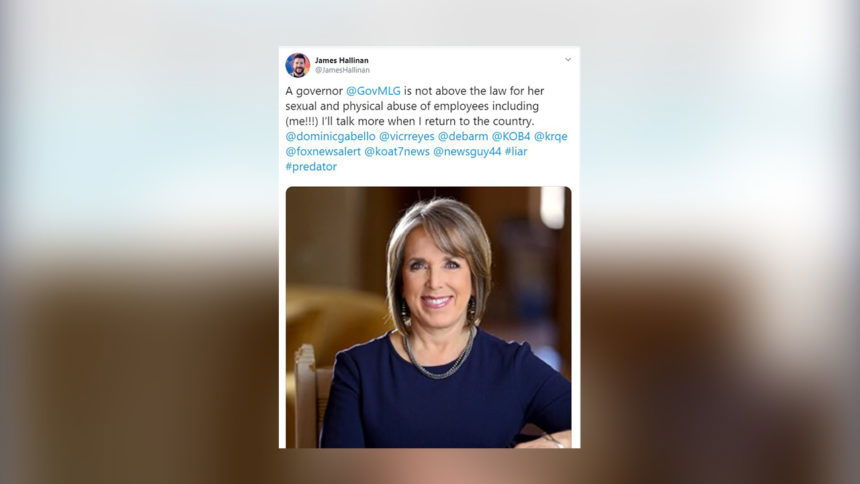Expand the tweet options chevron menu
The width and height of the screenshot is (860, 484).
point(568,59)
